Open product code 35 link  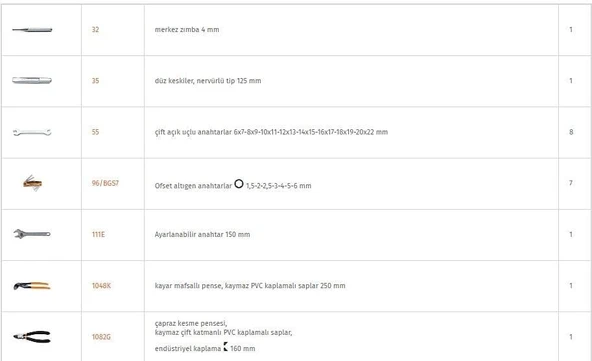[95, 80]
